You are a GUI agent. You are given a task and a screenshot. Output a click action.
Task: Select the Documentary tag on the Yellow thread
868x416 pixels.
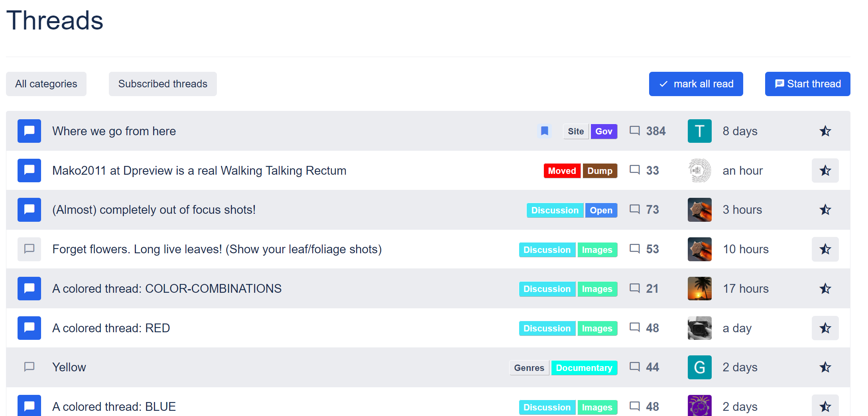[584, 368]
